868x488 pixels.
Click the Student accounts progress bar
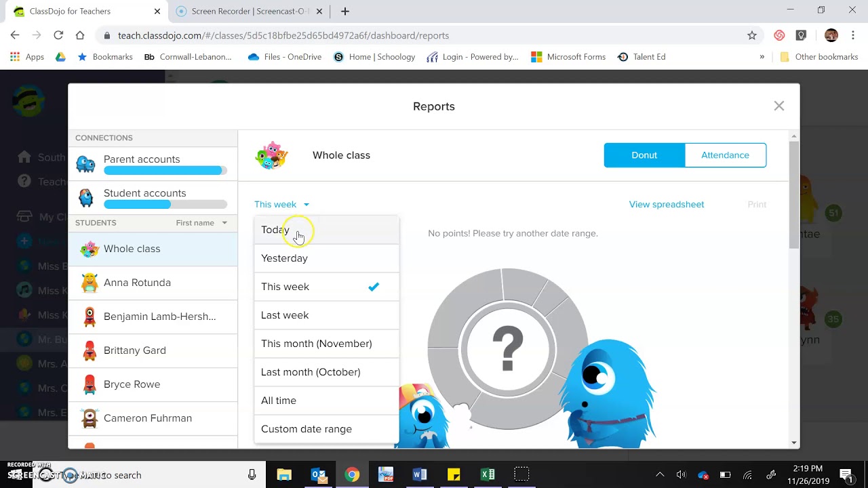[165, 205]
